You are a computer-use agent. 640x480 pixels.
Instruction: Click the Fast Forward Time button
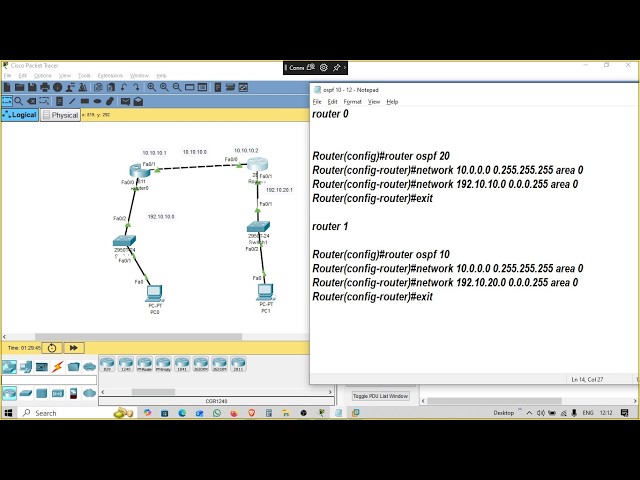pyautogui.click(x=73, y=348)
